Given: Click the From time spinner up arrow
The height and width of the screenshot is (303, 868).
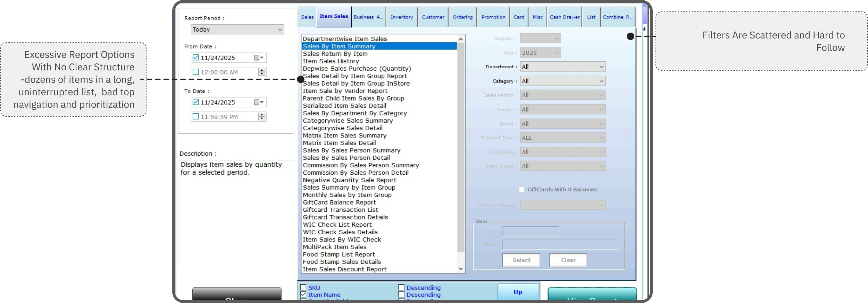Looking at the screenshot, I should [262, 70].
